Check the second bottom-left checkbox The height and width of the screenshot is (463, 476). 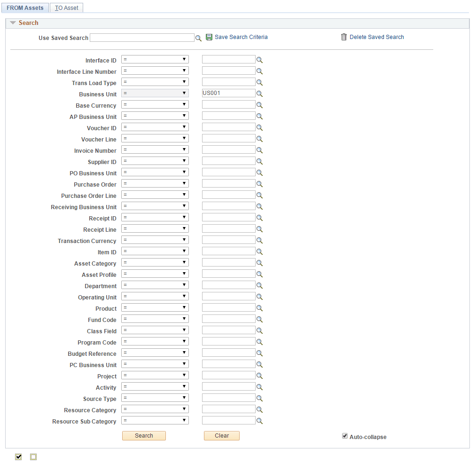(x=33, y=456)
